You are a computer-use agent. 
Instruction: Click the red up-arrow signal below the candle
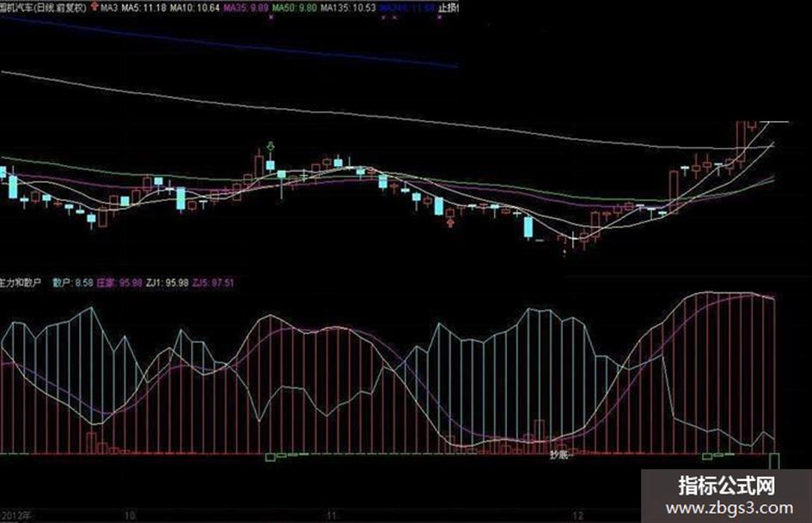[x=450, y=222]
